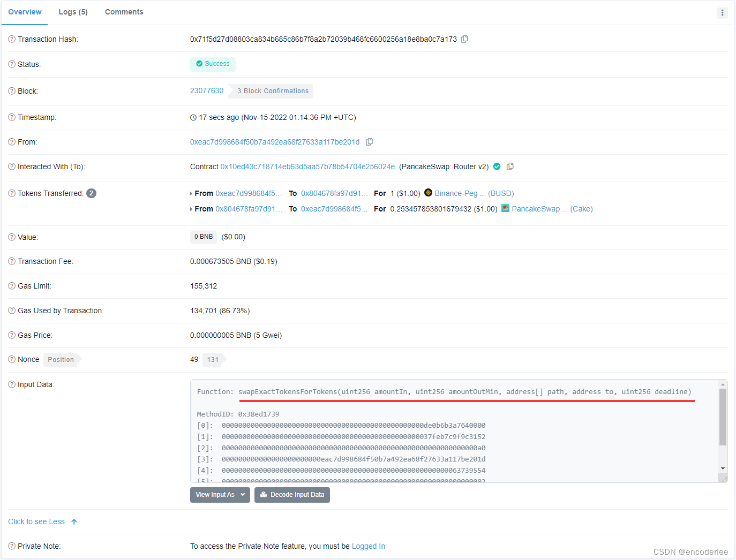The width and height of the screenshot is (736, 560).
Task: Open the To address 0xeac7d998684f5... in second transfer
Action: point(334,209)
